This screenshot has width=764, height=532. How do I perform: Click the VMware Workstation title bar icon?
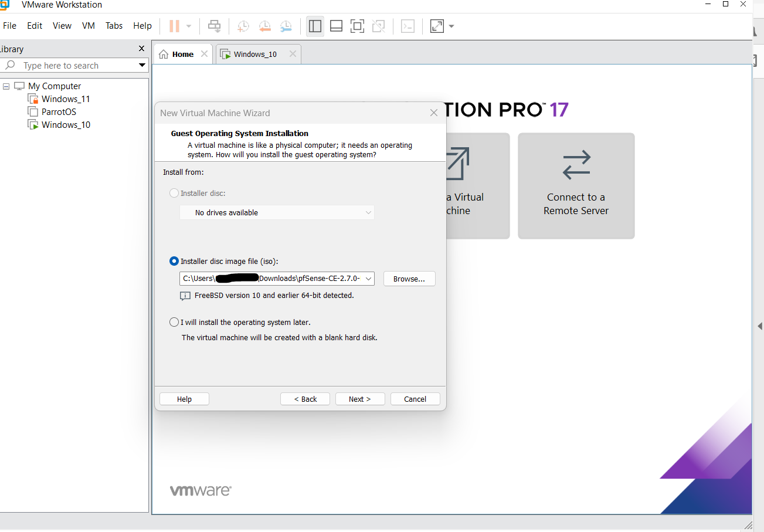[5, 5]
